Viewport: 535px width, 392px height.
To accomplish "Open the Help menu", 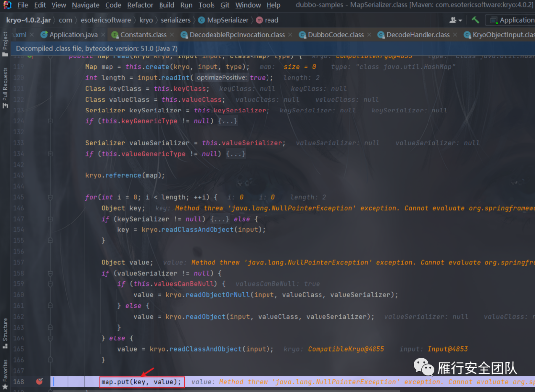I will pos(273,5).
